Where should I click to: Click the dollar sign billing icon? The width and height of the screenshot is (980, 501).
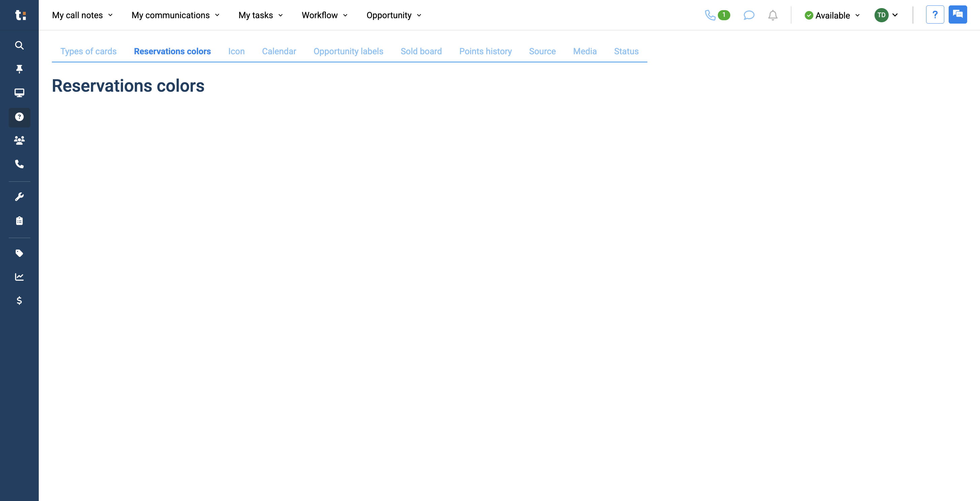(19, 301)
